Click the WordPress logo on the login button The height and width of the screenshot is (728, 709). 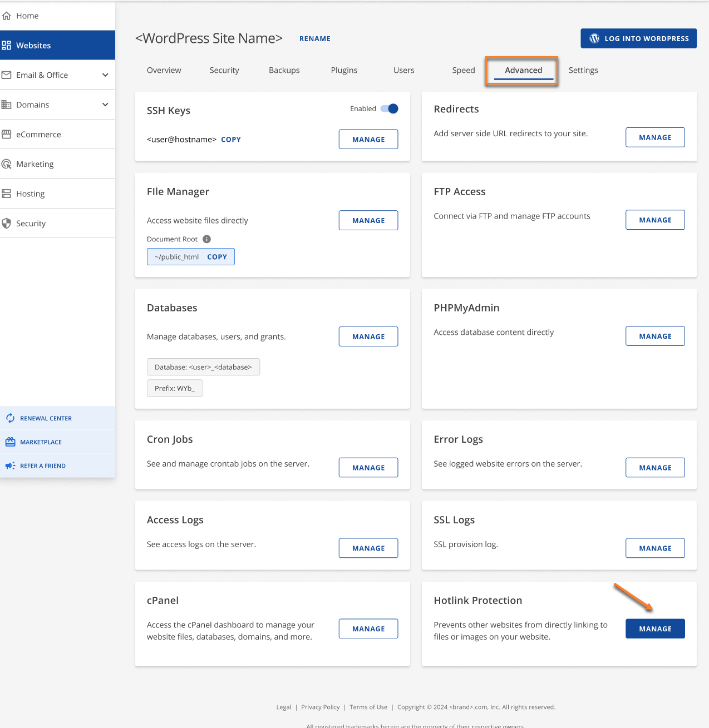[x=594, y=38]
